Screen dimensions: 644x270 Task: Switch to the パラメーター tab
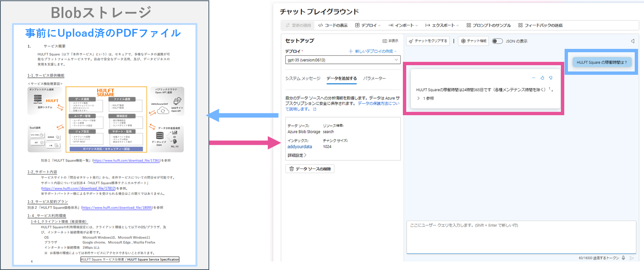[x=374, y=78]
